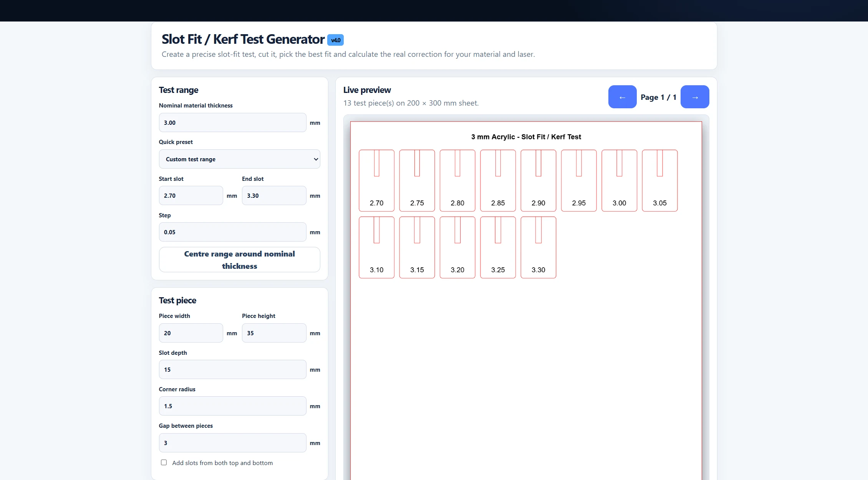Edit the Start slot value field
868x480 pixels.
(191, 195)
